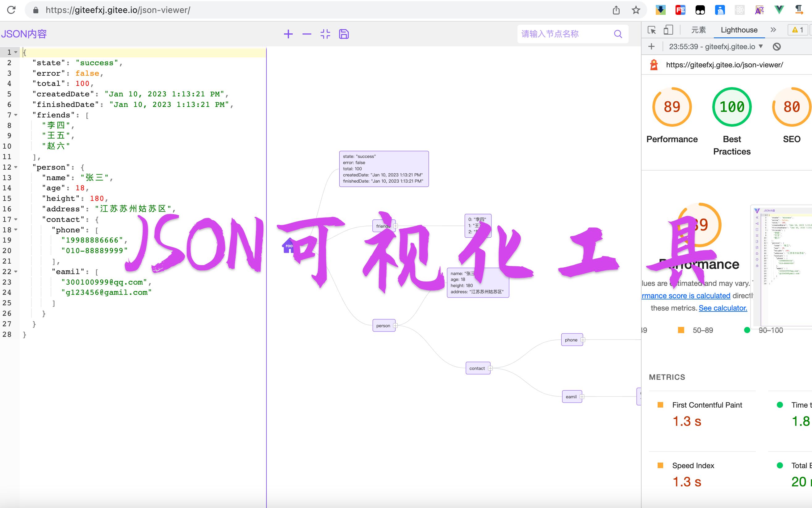Click the search icon in JSON panel

tap(618, 34)
